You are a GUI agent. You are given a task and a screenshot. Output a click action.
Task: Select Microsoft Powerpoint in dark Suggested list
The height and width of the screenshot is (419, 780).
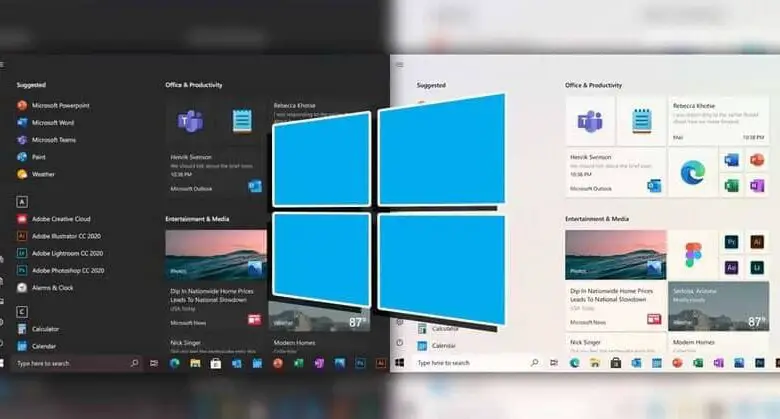pos(53,105)
